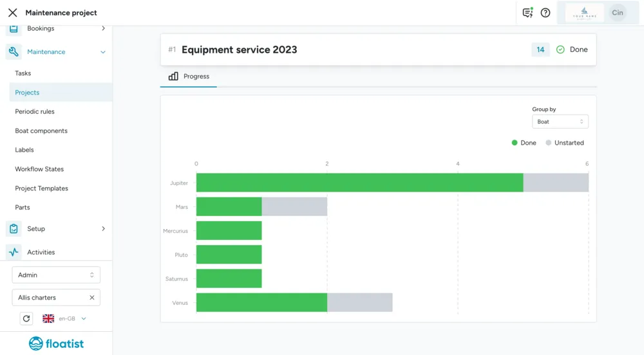Clear the Allis charters selection
Image resolution: width=644 pixels, height=355 pixels.
point(92,298)
